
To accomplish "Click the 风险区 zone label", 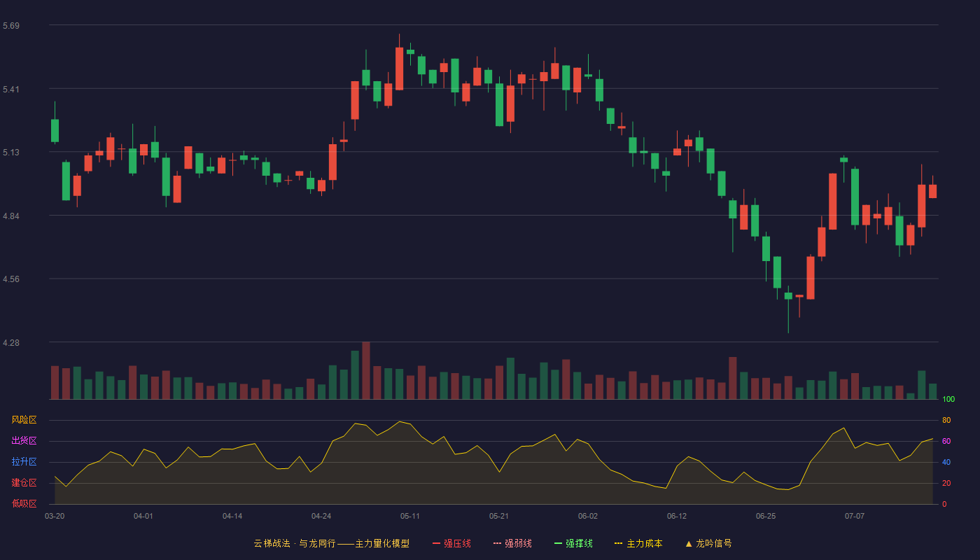I will pyautogui.click(x=24, y=420).
